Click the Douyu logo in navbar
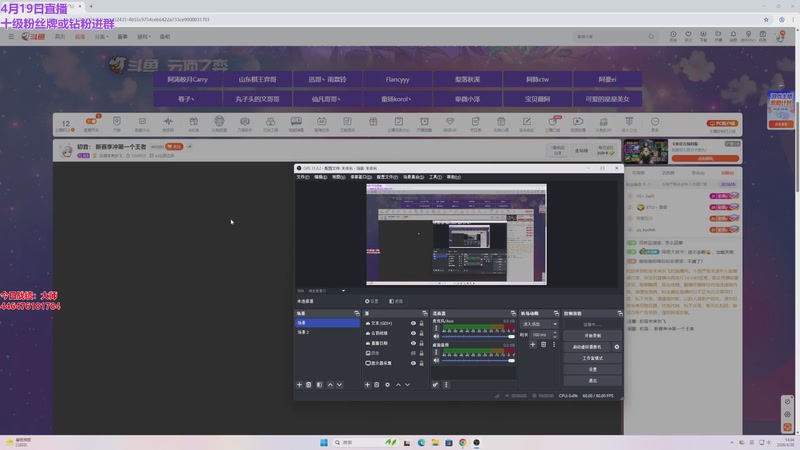Screen dimensions: 800x450 pos(34,37)
